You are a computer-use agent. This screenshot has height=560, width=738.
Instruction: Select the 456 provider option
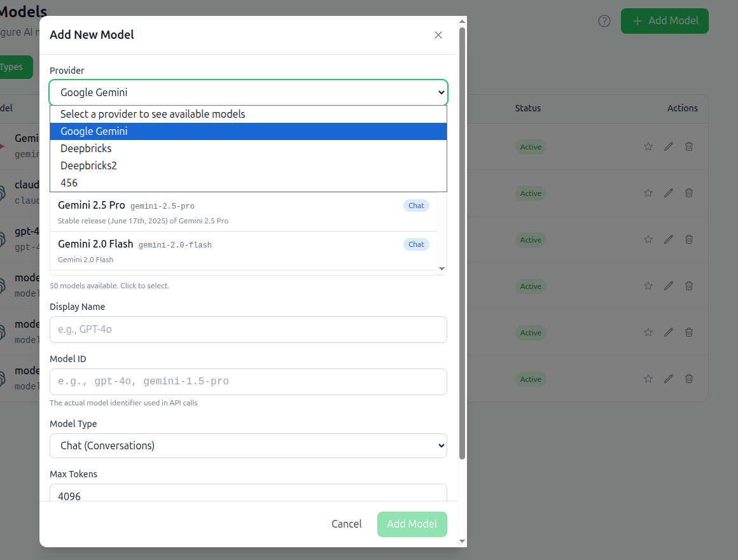pyautogui.click(x=248, y=183)
